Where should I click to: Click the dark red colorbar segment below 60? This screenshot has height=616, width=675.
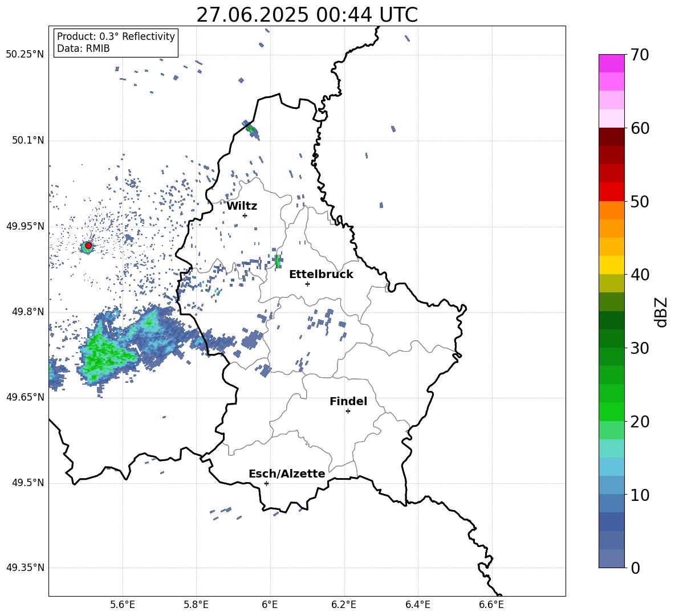(611, 137)
